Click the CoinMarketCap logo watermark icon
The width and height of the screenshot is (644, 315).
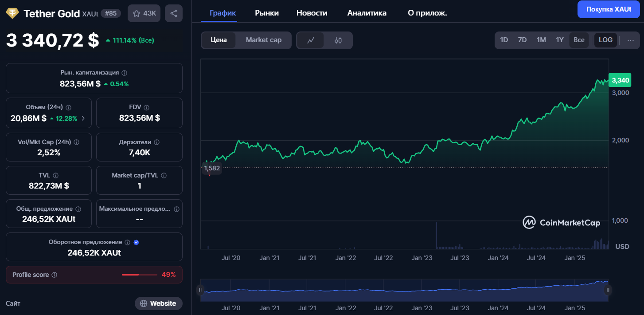coord(529,222)
